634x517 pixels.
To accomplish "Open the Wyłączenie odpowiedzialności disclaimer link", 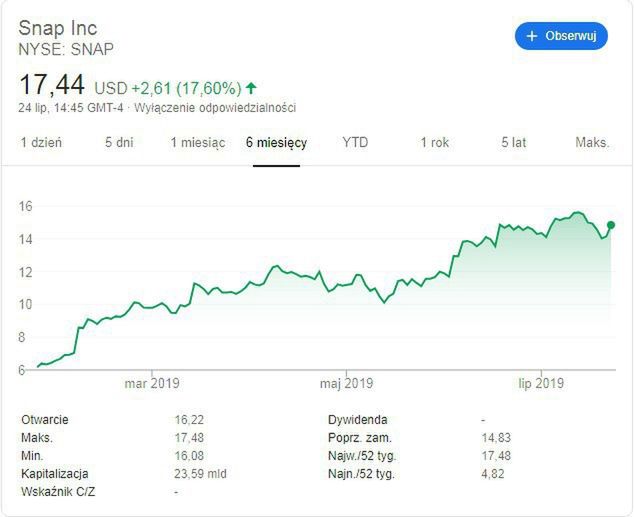I will point(215,108).
